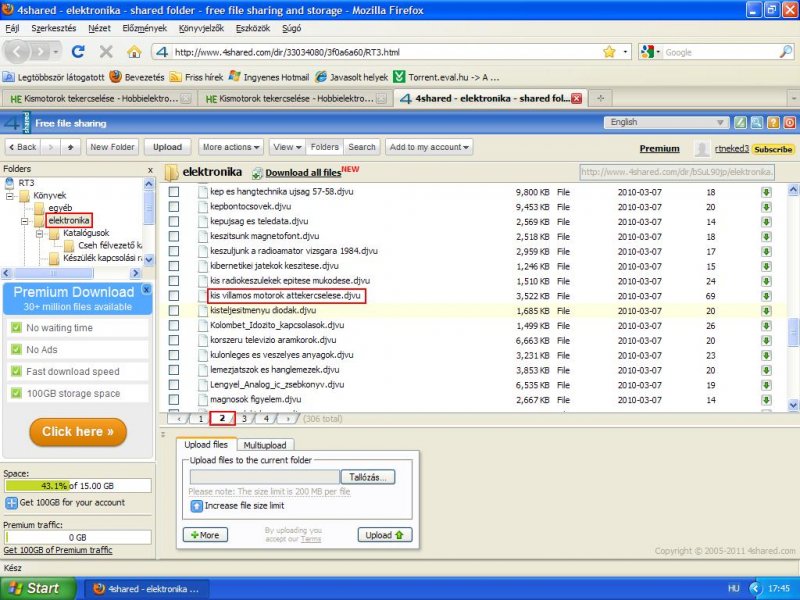Click the Google search magnifier icon
This screenshot has height=600, width=800.
point(786,52)
